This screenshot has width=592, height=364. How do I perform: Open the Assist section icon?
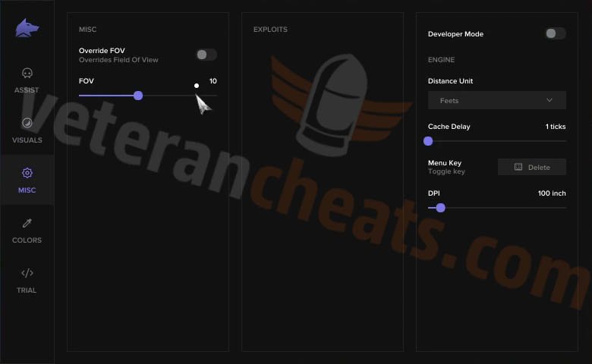pyautogui.click(x=27, y=73)
